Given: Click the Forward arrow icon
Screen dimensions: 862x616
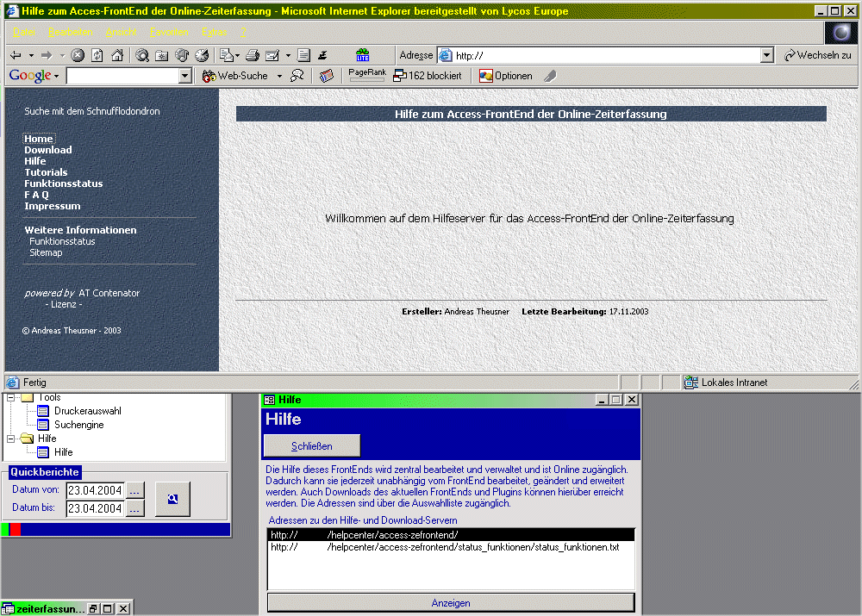Looking at the screenshot, I should [x=47, y=55].
